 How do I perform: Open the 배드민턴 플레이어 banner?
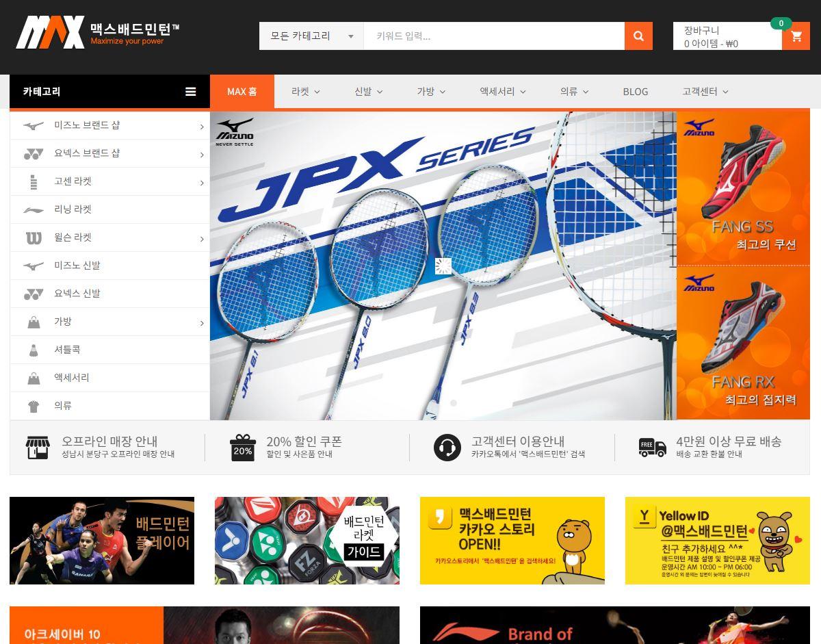[102, 541]
